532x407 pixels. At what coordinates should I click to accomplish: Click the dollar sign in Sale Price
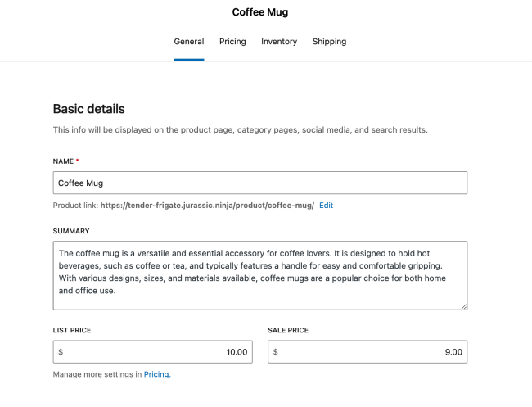pos(276,352)
